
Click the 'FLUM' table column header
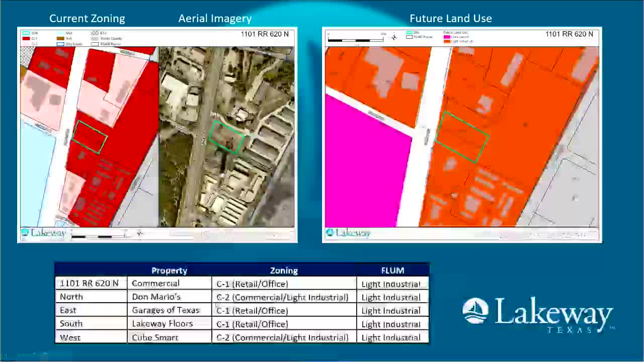[x=392, y=270]
